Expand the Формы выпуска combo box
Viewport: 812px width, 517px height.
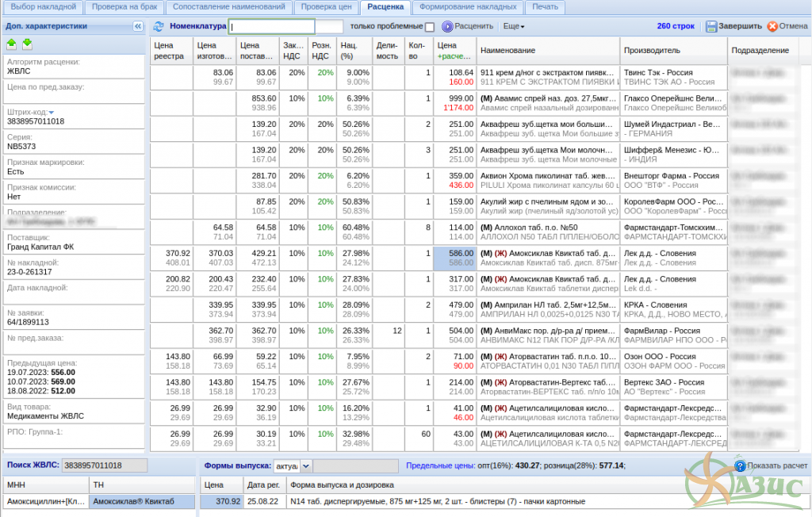point(305,465)
